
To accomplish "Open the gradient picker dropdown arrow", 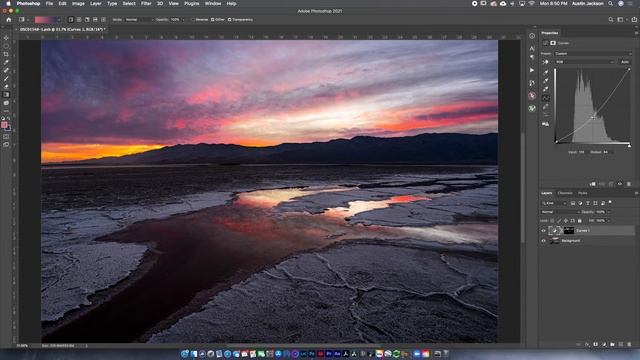I will click(x=58, y=20).
